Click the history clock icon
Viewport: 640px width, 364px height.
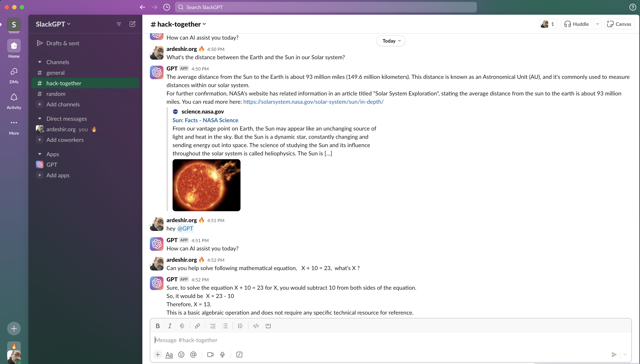[x=167, y=7]
